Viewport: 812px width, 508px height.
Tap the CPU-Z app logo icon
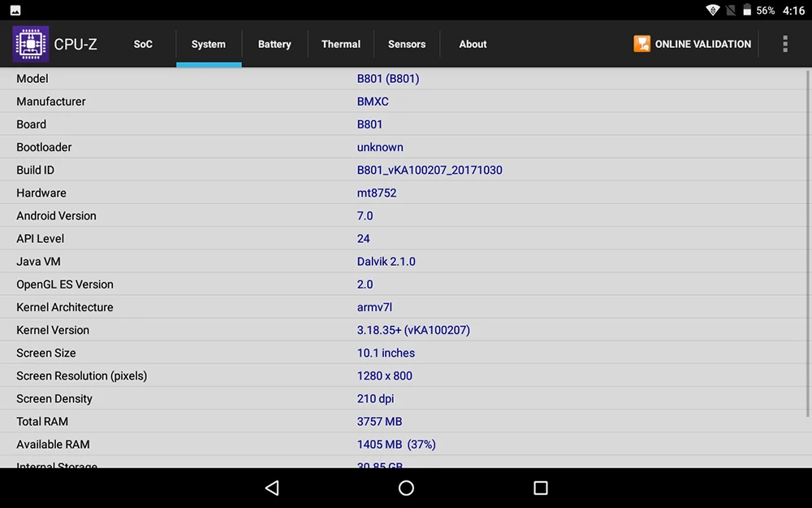click(x=31, y=44)
